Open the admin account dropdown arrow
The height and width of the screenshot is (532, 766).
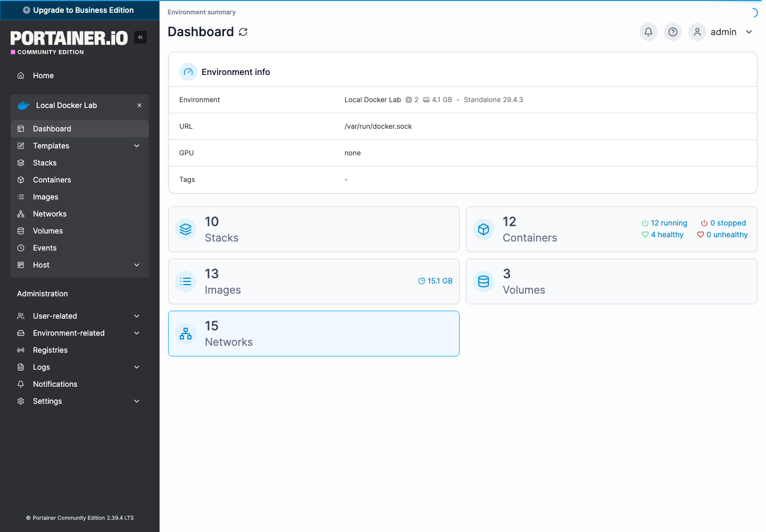point(749,32)
